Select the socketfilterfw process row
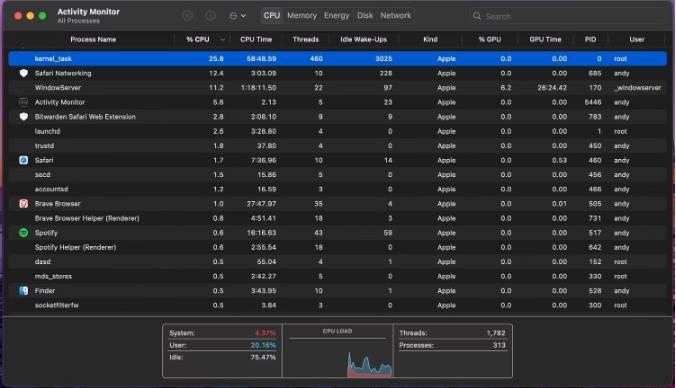The height and width of the screenshot is (388, 676). click(x=338, y=305)
